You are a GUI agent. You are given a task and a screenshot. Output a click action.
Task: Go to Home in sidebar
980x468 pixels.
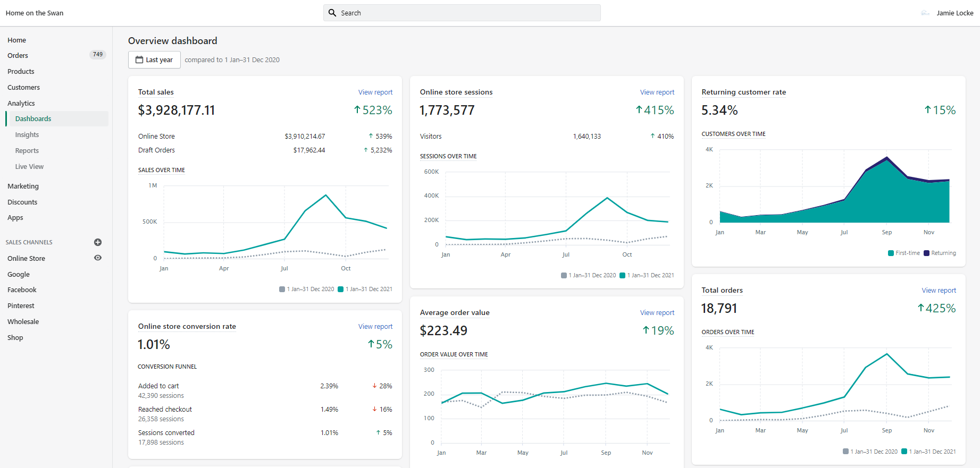[x=17, y=40]
